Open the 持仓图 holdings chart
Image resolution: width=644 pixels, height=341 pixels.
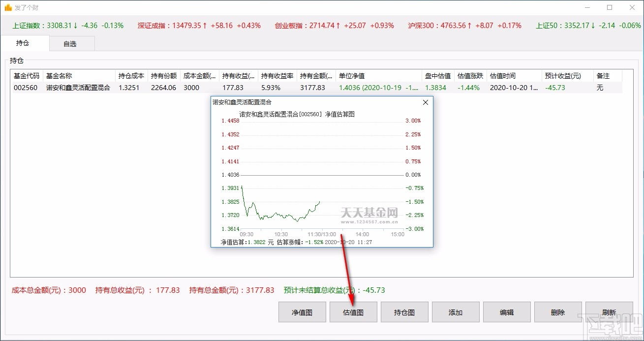(404, 312)
